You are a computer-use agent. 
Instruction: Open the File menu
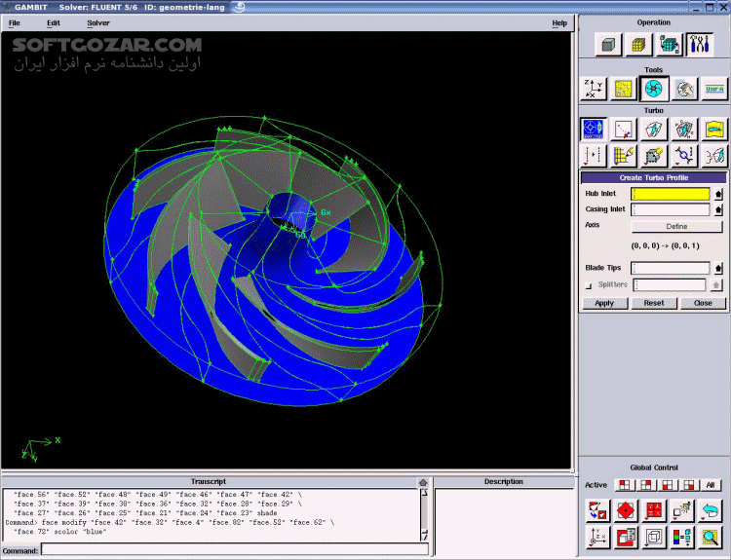coord(15,22)
